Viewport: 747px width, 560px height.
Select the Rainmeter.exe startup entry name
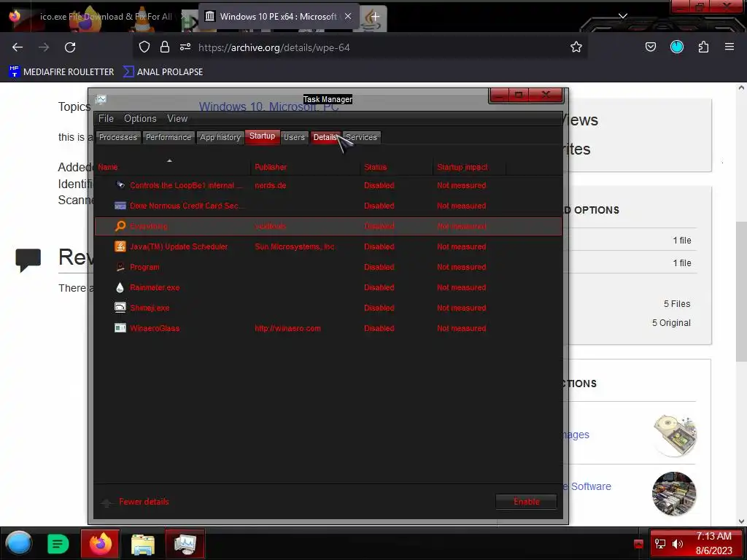(155, 287)
